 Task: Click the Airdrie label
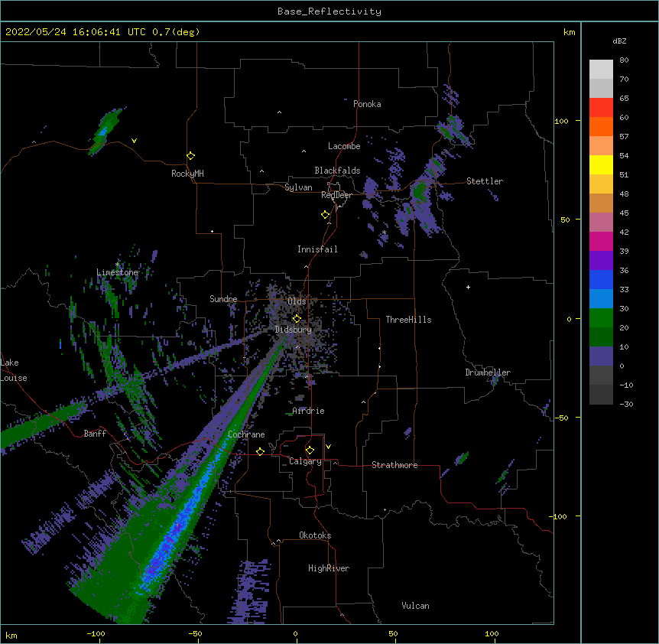(308, 411)
